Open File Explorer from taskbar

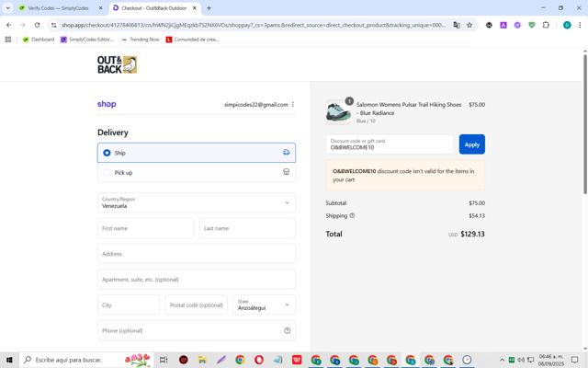(202, 360)
